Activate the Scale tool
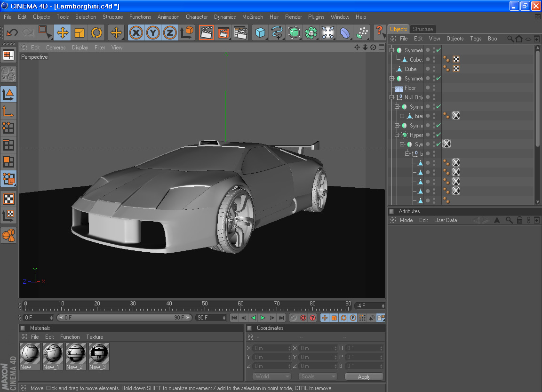Image resolution: width=542 pixels, height=392 pixels. click(x=80, y=33)
